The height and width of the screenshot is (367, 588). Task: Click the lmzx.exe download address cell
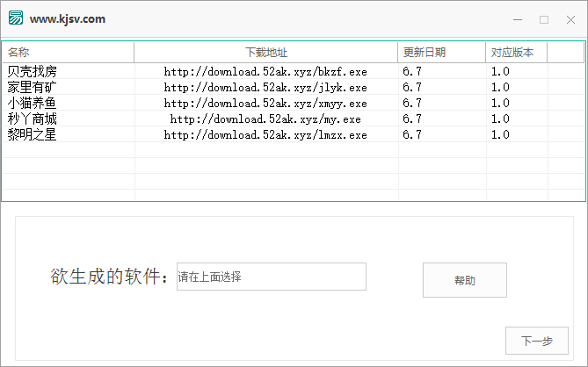[x=265, y=135]
